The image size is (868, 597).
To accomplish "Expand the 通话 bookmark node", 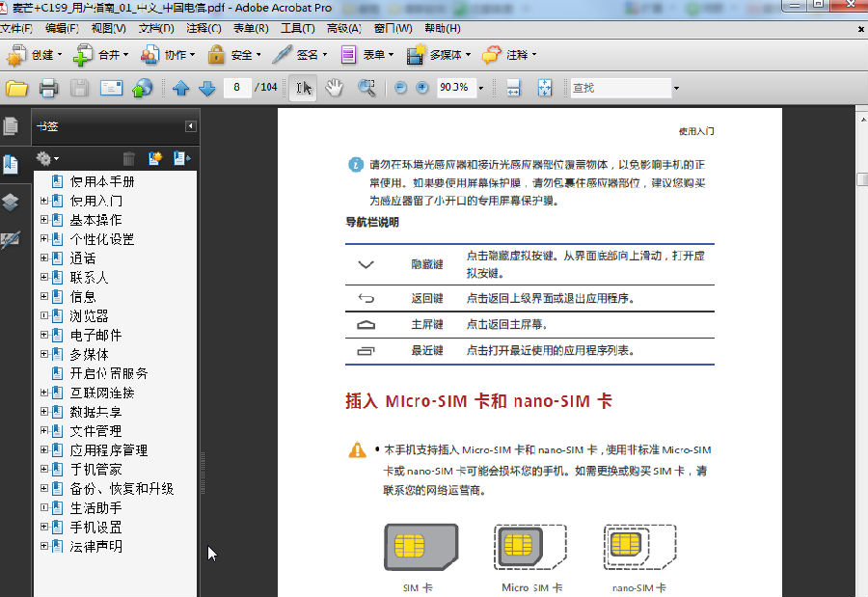I will 43,258.
